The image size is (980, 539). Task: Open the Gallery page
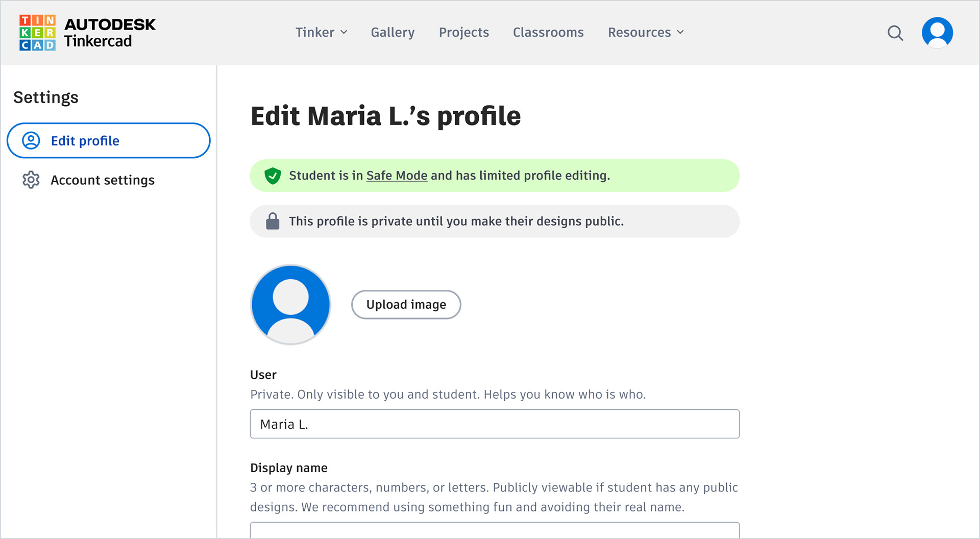pos(393,32)
